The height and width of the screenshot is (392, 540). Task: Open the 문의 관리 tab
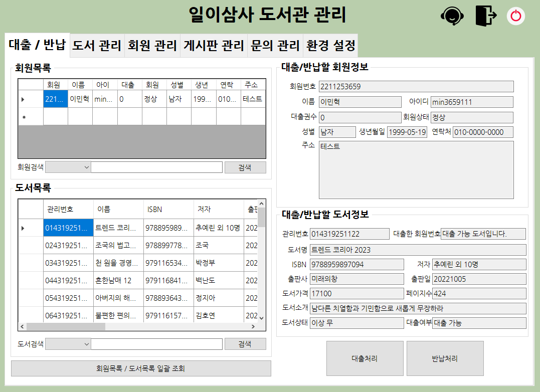274,45
